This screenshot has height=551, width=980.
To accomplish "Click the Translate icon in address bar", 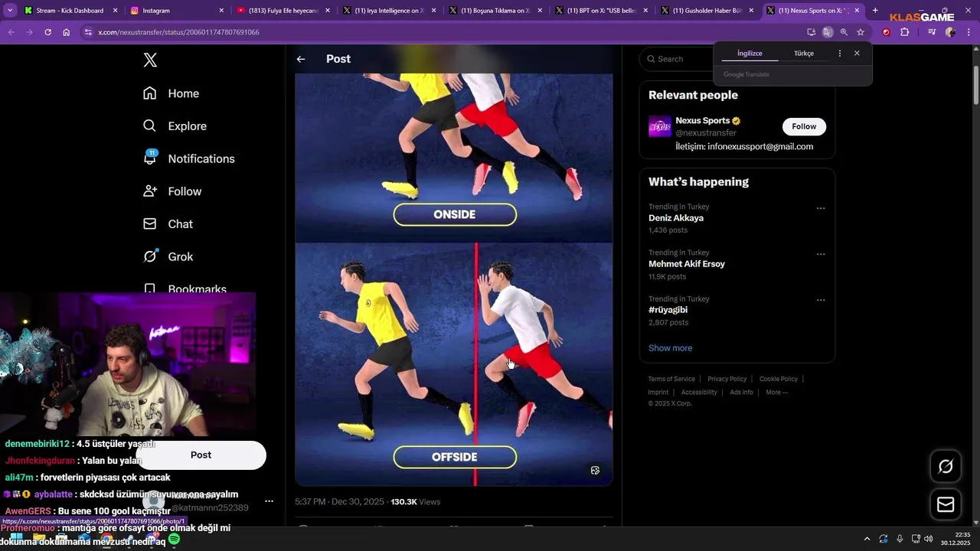I will pyautogui.click(x=828, y=32).
